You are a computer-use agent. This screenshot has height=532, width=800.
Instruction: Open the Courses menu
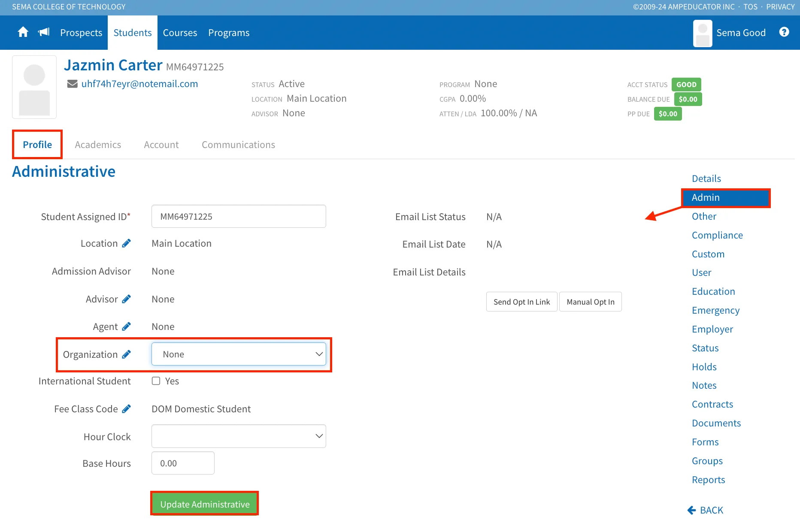tap(180, 33)
